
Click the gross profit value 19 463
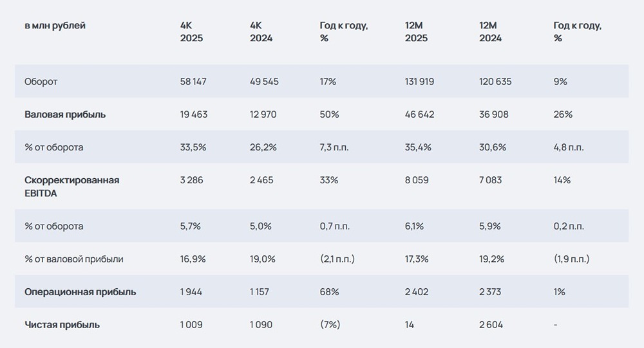tap(194, 114)
